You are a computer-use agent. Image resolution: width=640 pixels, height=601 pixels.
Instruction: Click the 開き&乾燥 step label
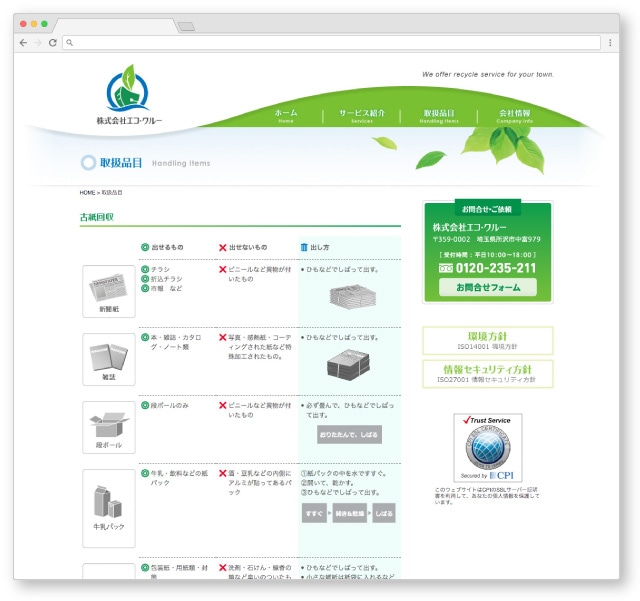point(349,513)
